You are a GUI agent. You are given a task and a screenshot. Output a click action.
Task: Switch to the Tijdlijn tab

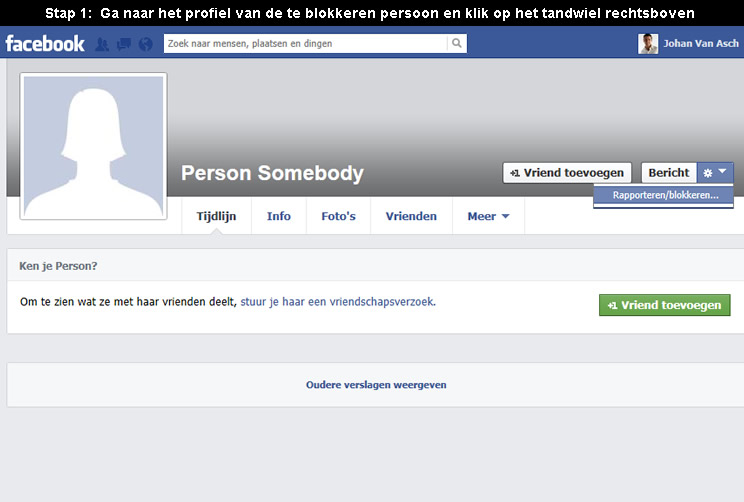216,216
